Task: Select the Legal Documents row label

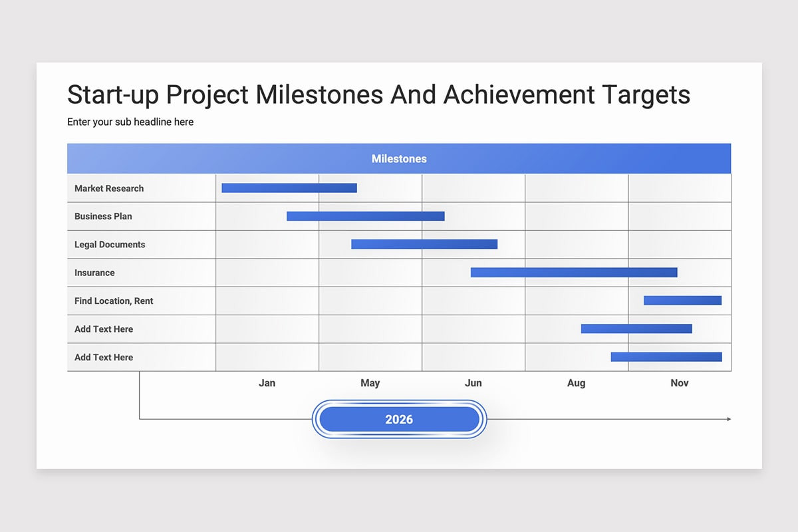Action: coord(110,245)
